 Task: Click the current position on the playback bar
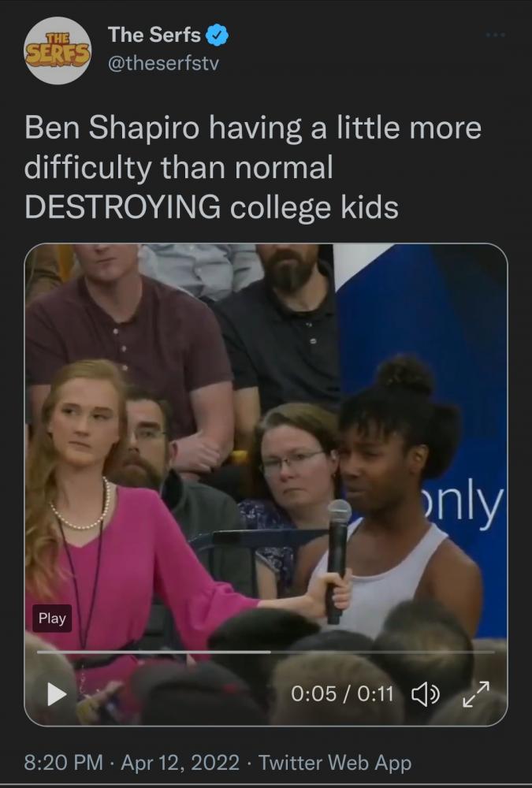pos(270,652)
